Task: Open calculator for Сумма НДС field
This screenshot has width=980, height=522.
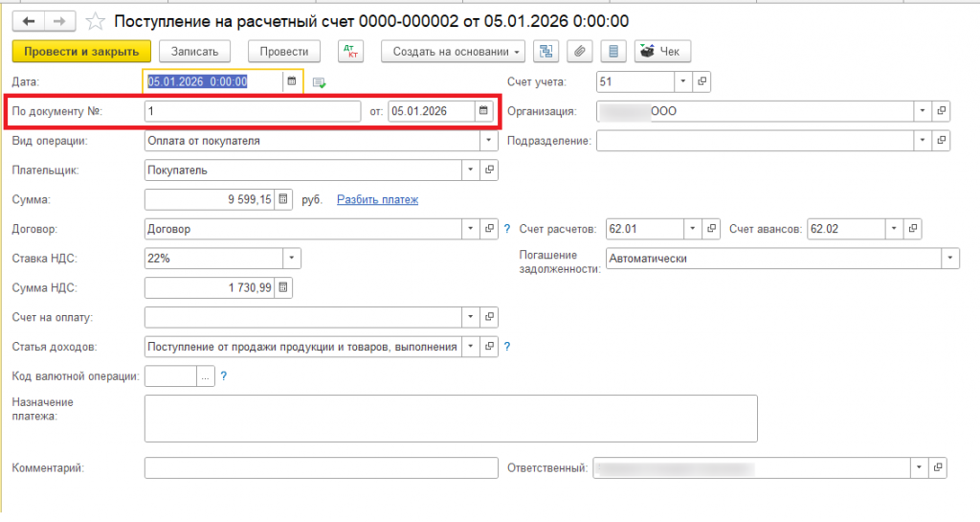Action: click(283, 287)
